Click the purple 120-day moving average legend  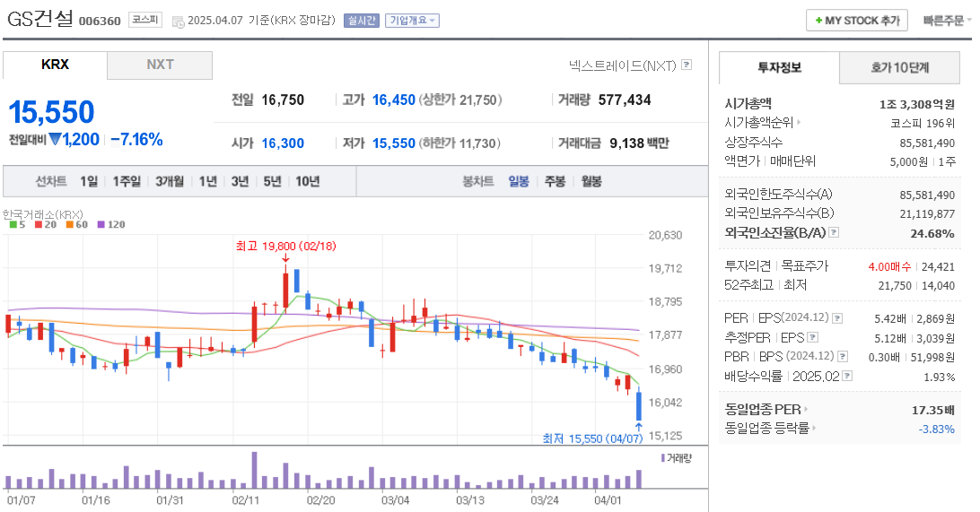[x=111, y=225]
